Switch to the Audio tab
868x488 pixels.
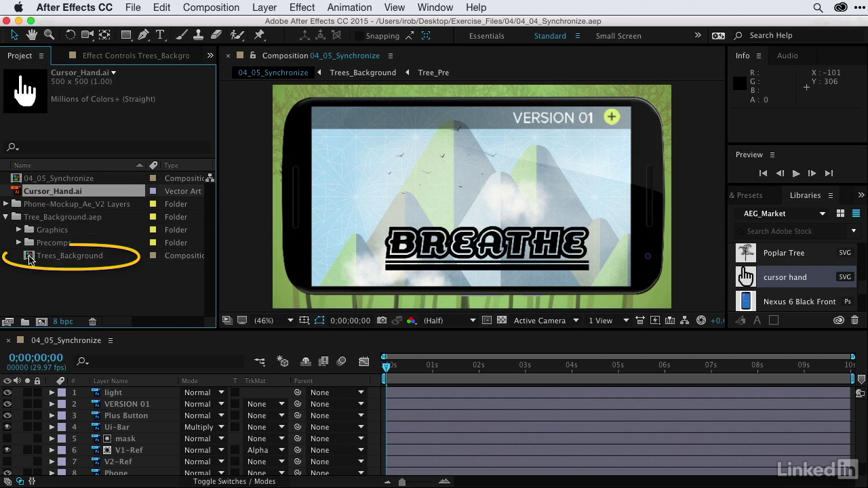[x=787, y=56]
